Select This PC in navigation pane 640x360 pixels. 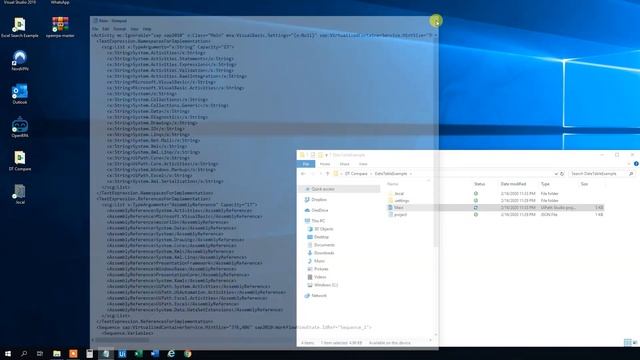pos(318,221)
